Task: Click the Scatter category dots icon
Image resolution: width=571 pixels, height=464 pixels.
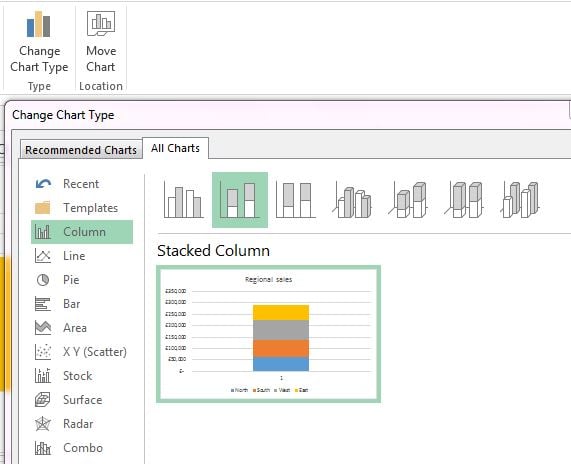Action: coord(43,352)
